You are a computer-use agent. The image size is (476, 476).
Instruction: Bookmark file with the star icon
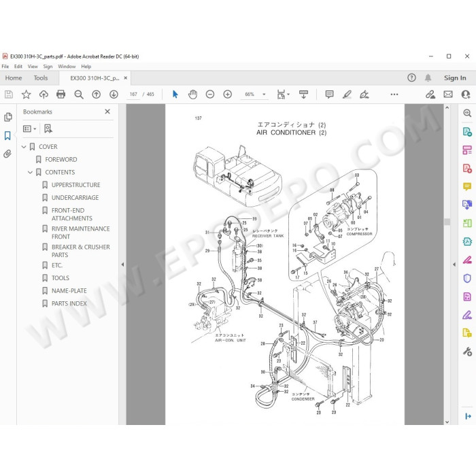[x=26, y=95]
